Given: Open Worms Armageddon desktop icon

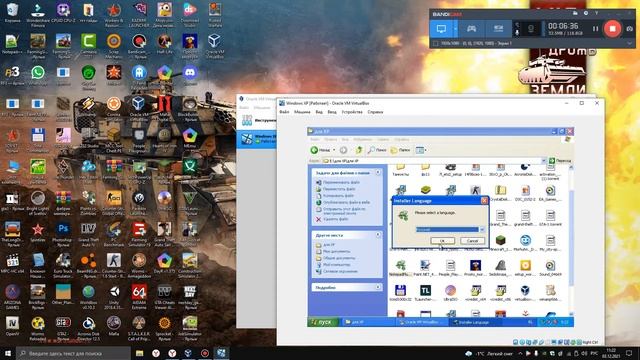Looking at the screenshot, I should pyautogui.click(x=139, y=264).
